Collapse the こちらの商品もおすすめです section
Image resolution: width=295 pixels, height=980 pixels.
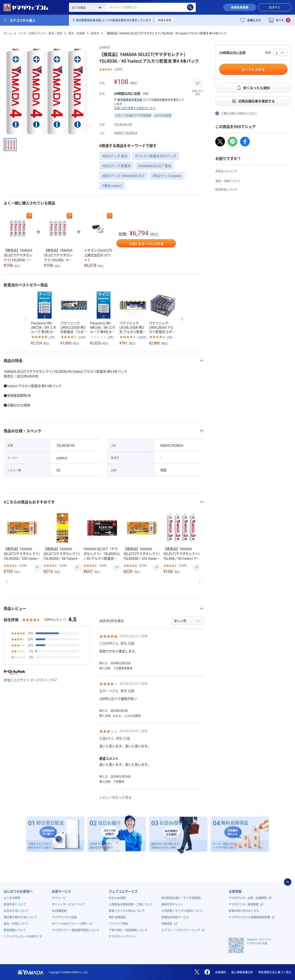(202, 502)
